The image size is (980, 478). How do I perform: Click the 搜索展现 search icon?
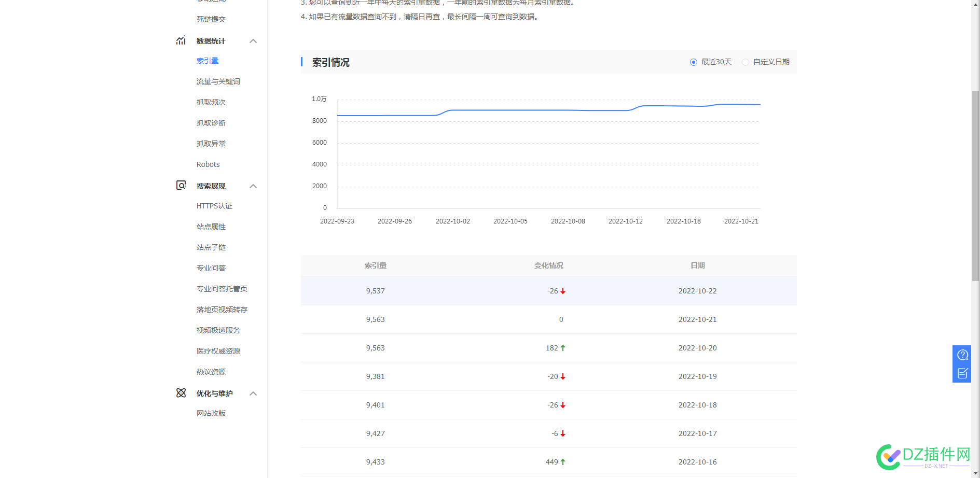tap(181, 185)
